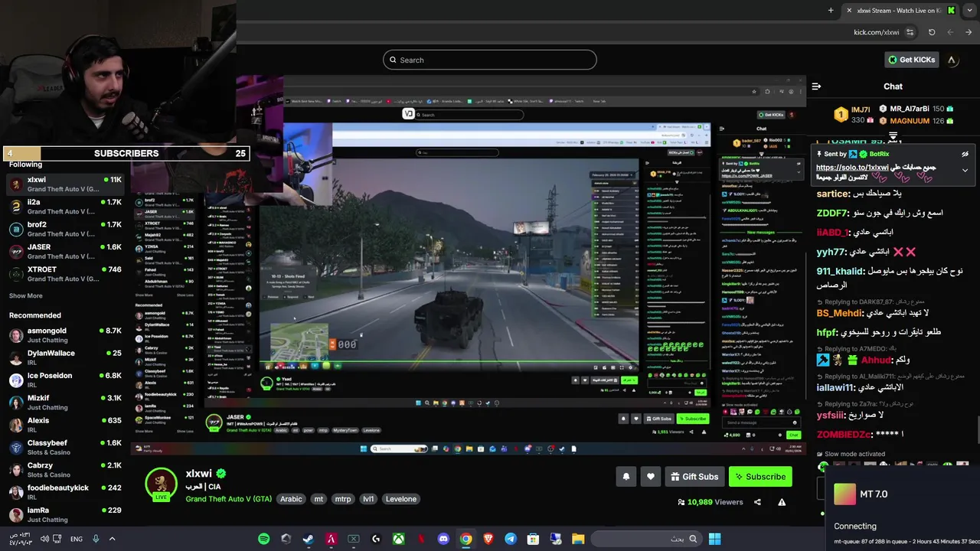Open Steam from the taskbar

coord(309,539)
